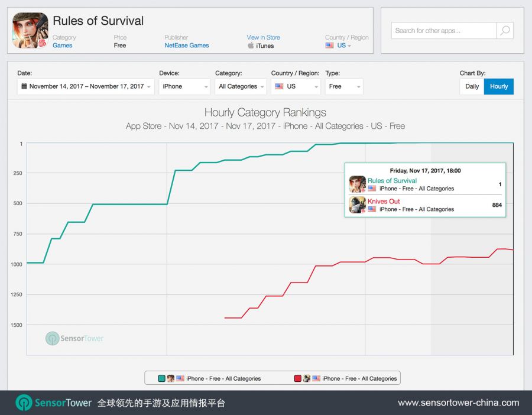532x415 pixels.
Task: Click the SensorTower footer logo
Action: point(54,403)
